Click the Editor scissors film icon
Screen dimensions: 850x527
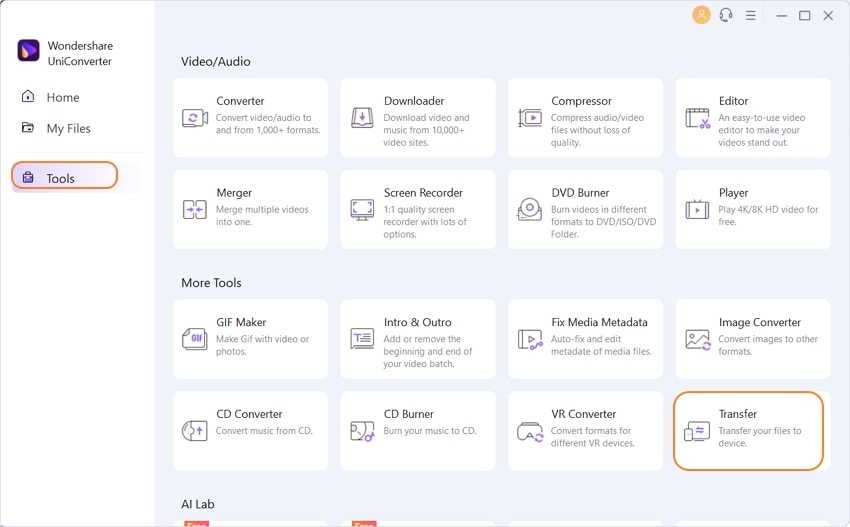point(698,118)
